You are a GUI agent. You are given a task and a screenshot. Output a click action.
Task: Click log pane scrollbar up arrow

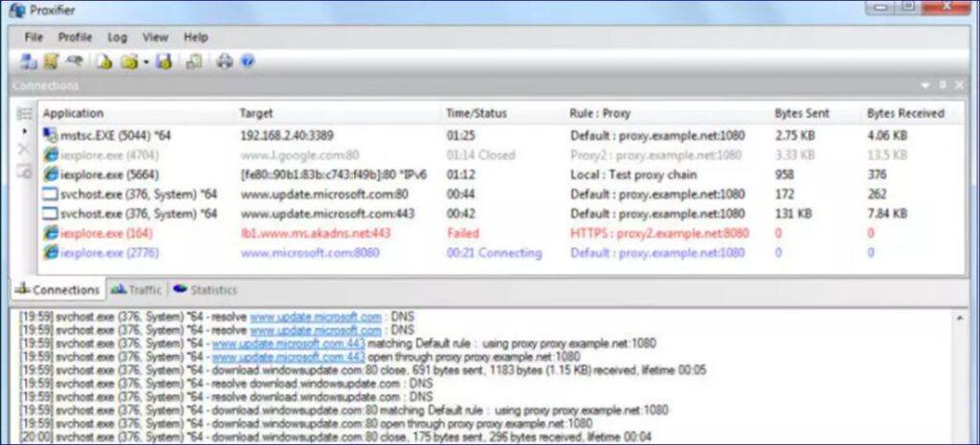tap(959, 318)
